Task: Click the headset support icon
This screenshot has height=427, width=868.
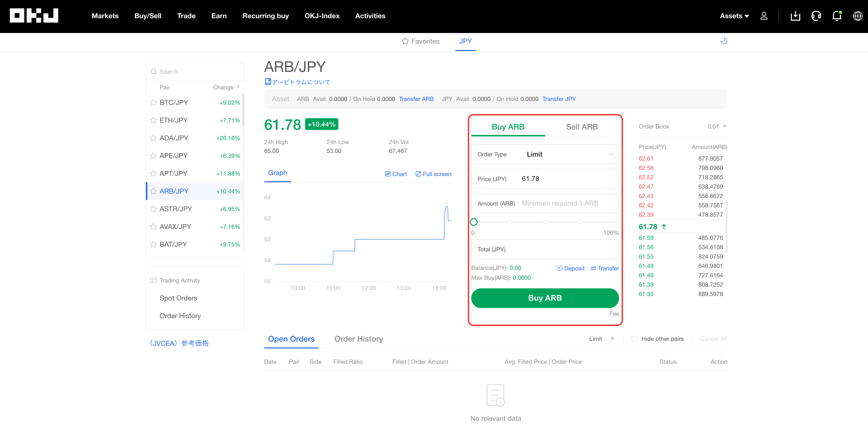Action: point(816,16)
